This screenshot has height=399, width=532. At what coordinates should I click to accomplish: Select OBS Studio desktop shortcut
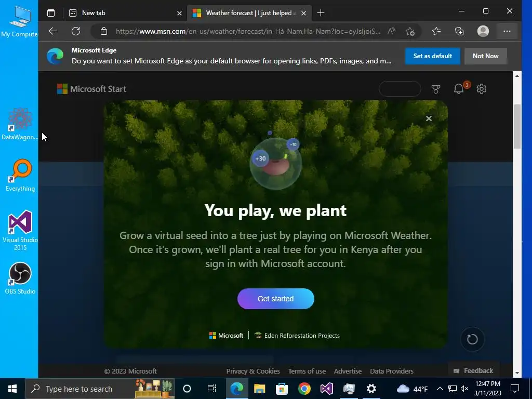coord(20,278)
